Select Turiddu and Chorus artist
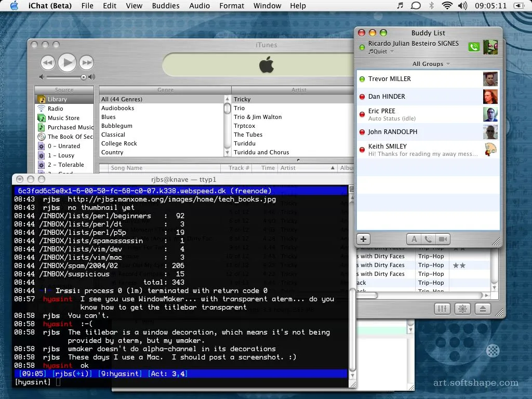Screen dimensions: 532x399 (x=293, y=152)
